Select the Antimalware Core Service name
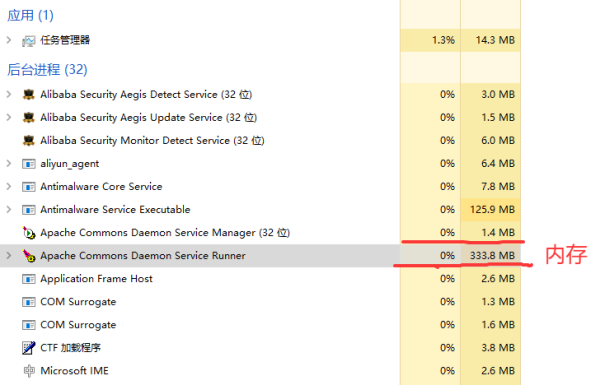This screenshot has height=385, width=600. 101,186
